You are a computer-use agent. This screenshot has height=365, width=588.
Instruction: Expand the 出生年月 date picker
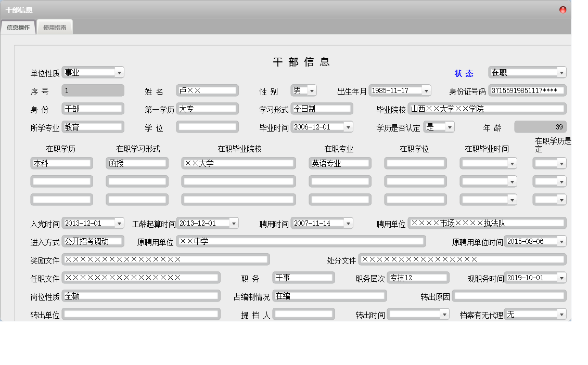[x=426, y=91]
